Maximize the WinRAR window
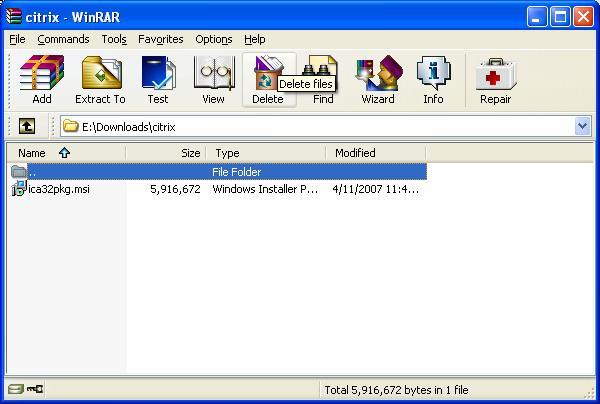Image resolution: width=600 pixels, height=404 pixels. click(x=560, y=17)
